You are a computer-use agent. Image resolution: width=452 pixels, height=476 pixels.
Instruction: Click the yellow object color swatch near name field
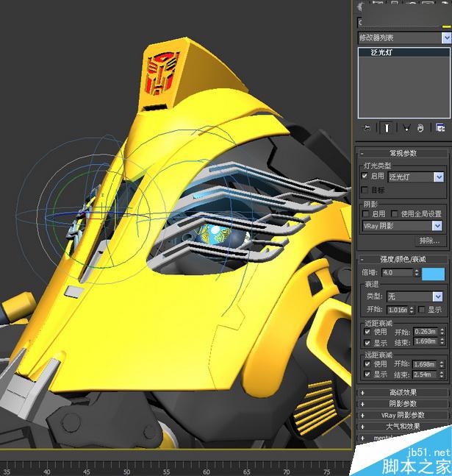(447, 26)
